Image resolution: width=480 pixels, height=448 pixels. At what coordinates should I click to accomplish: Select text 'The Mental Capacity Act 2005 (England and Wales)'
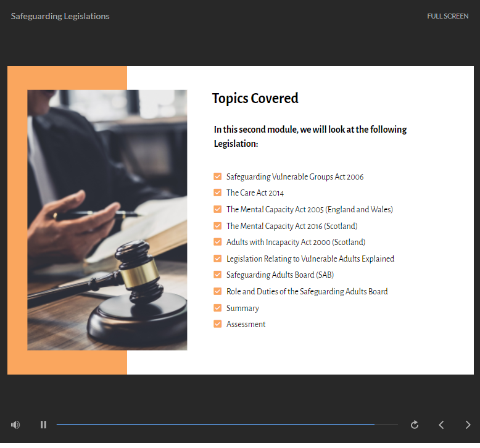pos(310,209)
